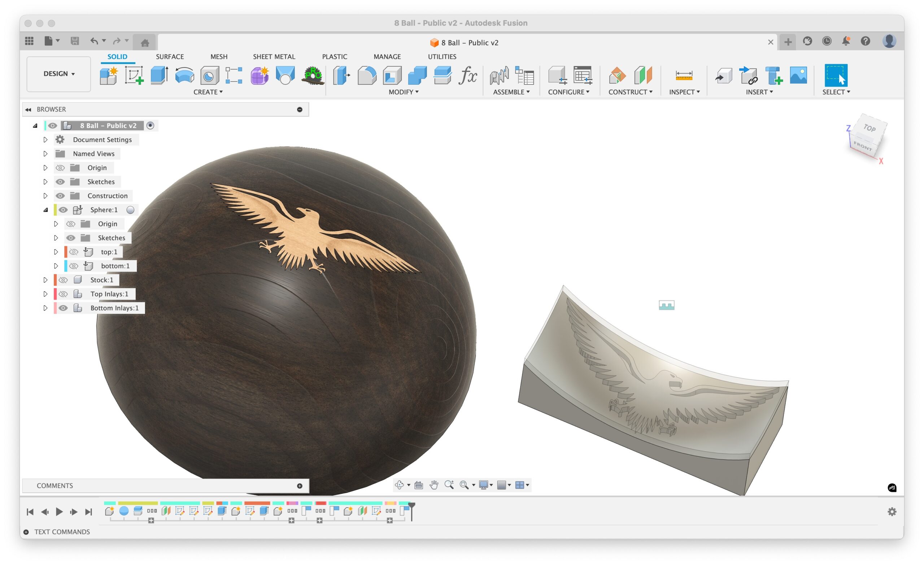Image resolution: width=924 pixels, height=564 pixels.
Task: Click the Create Sketch icon
Action: (x=134, y=75)
